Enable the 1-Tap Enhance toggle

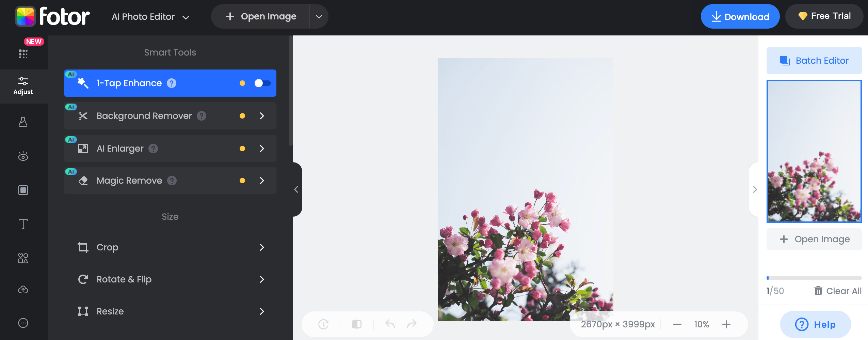click(262, 83)
